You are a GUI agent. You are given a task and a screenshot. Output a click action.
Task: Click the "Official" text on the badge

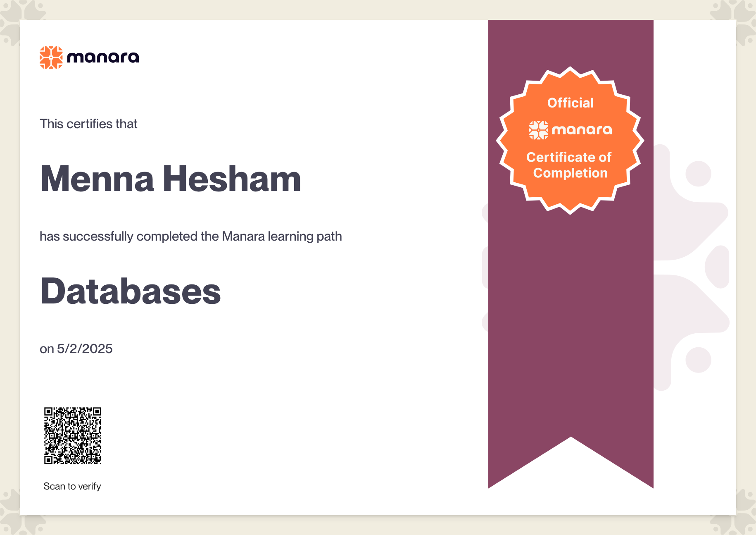(x=570, y=103)
